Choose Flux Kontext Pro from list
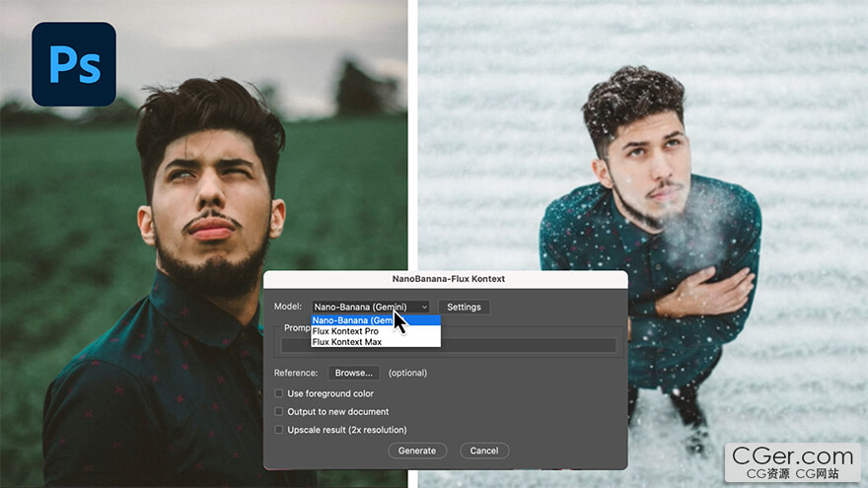 pos(345,331)
